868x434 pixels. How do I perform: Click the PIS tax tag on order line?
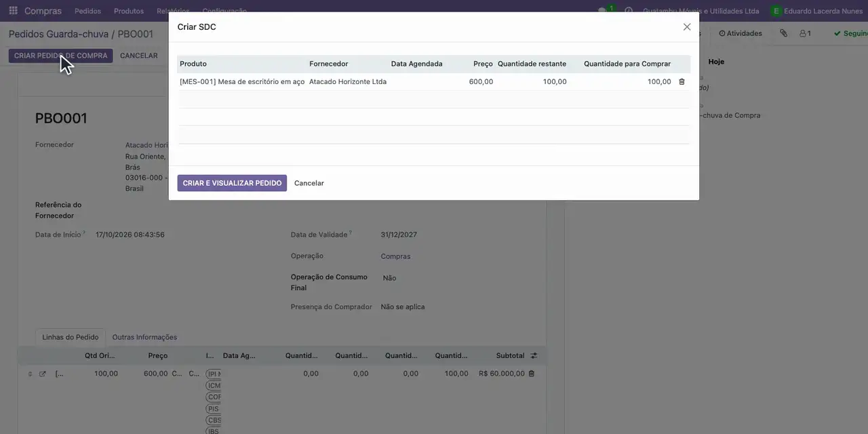click(214, 409)
